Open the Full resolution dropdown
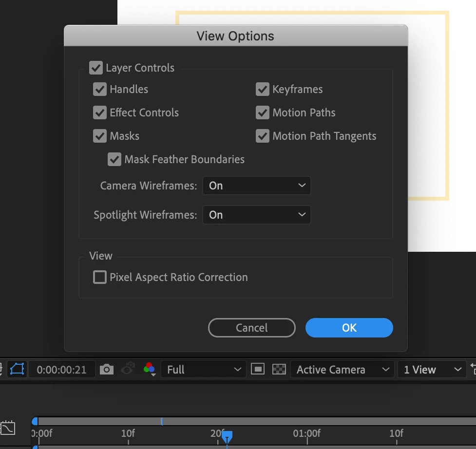The image size is (476, 449). point(203,369)
